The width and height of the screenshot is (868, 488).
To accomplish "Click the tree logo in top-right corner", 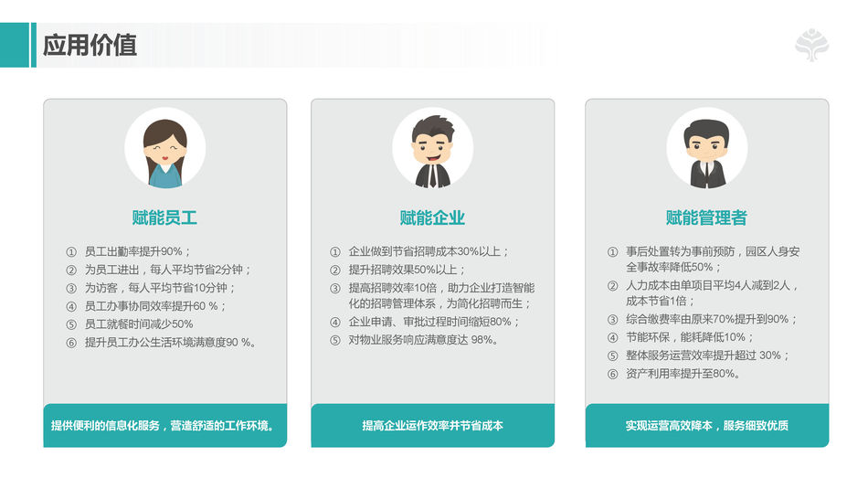I will (x=811, y=45).
